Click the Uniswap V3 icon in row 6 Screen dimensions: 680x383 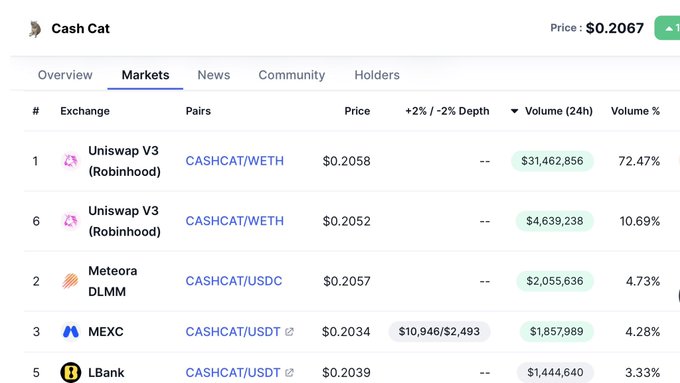pos(71,221)
